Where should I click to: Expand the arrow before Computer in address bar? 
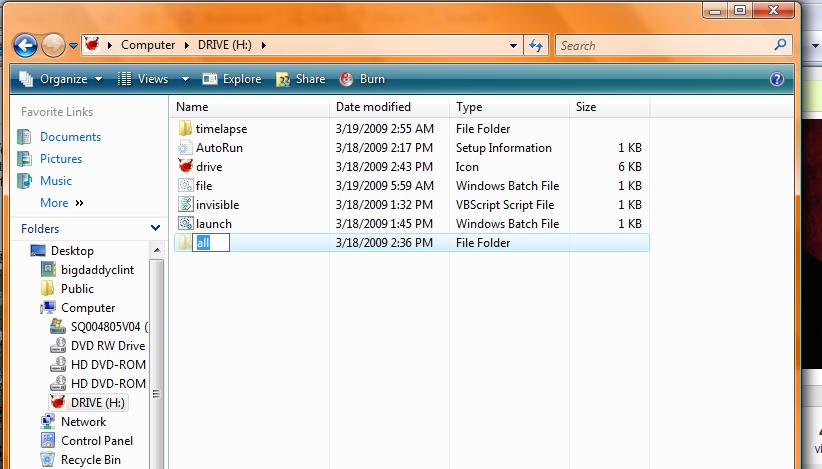110,46
